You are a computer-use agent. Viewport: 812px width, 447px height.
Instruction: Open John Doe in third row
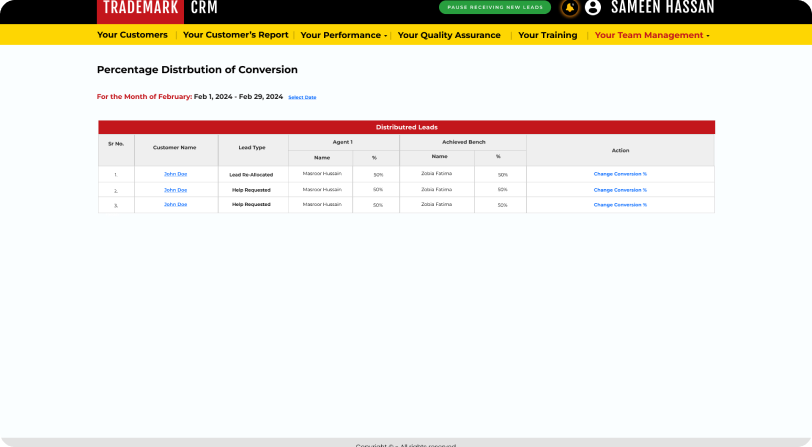pyautogui.click(x=175, y=204)
